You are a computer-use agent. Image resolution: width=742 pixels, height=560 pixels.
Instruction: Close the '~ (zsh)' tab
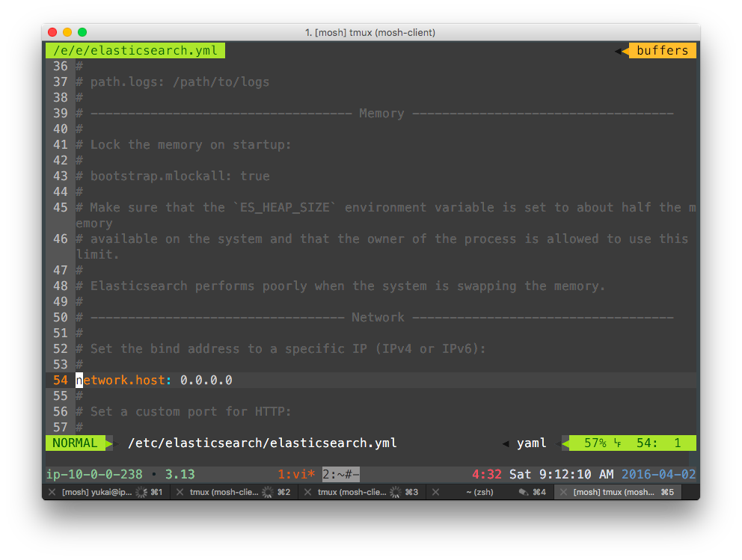pos(435,493)
